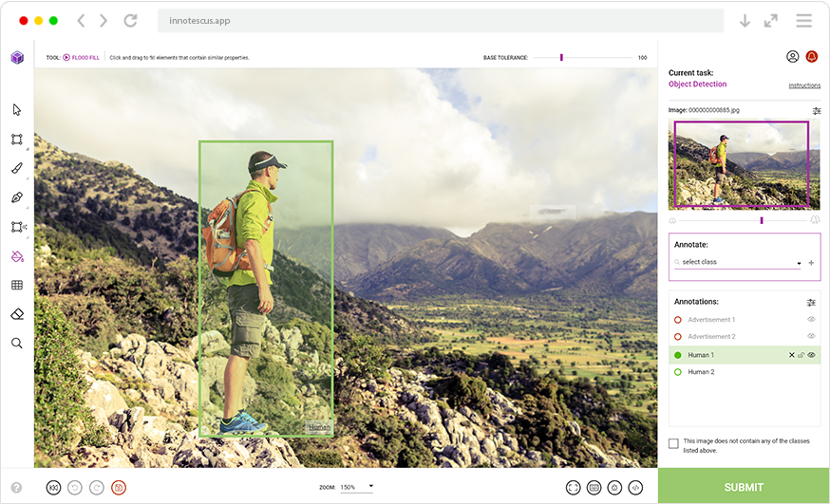
Task: Select the pen tool
Action: (x=17, y=197)
